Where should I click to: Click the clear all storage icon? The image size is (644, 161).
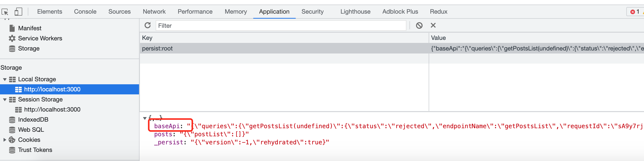click(419, 25)
